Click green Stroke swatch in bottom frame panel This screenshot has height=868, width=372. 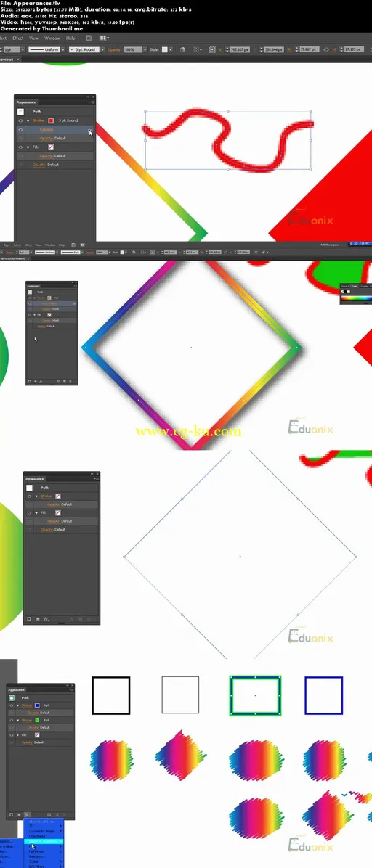tap(37, 720)
